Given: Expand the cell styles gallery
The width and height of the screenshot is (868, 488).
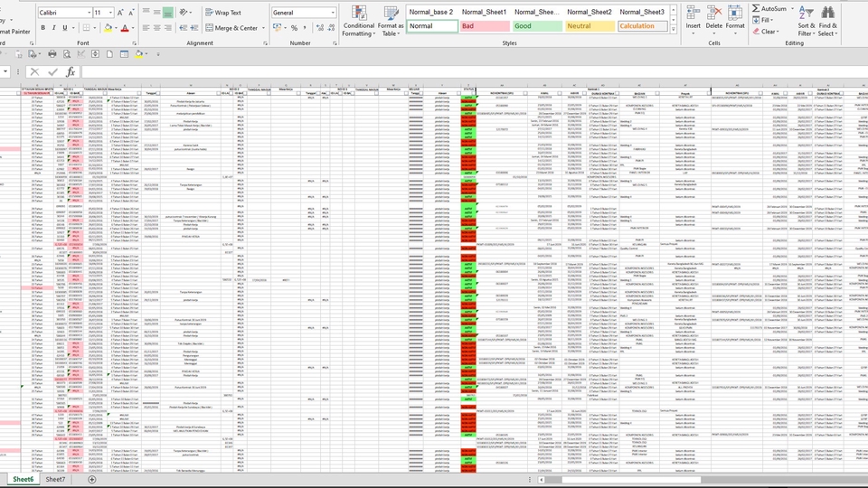Looking at the screenshot, I should 673,29.
